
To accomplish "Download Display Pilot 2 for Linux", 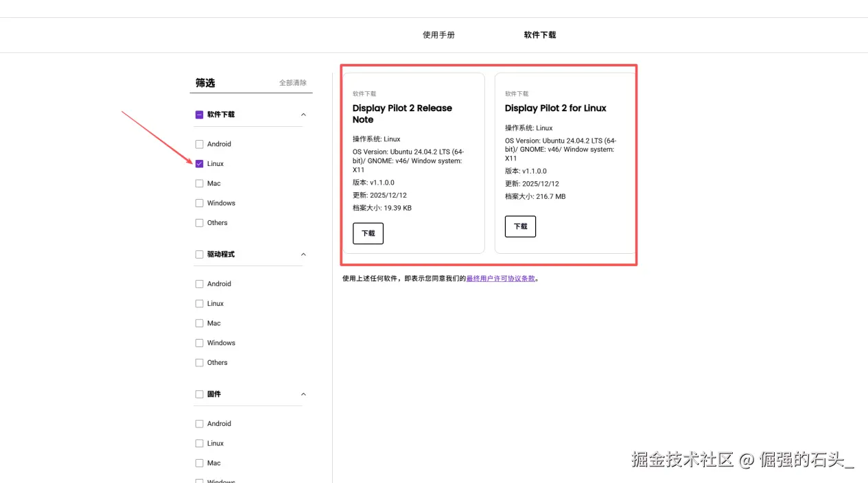I will pos(520,226).
